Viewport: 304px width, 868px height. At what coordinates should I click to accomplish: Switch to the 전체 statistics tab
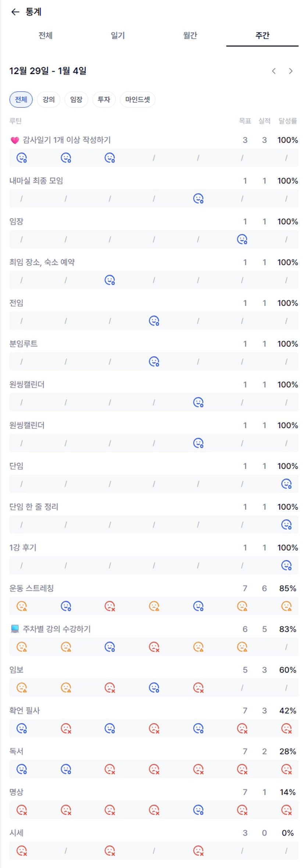(x=46, y=36)
